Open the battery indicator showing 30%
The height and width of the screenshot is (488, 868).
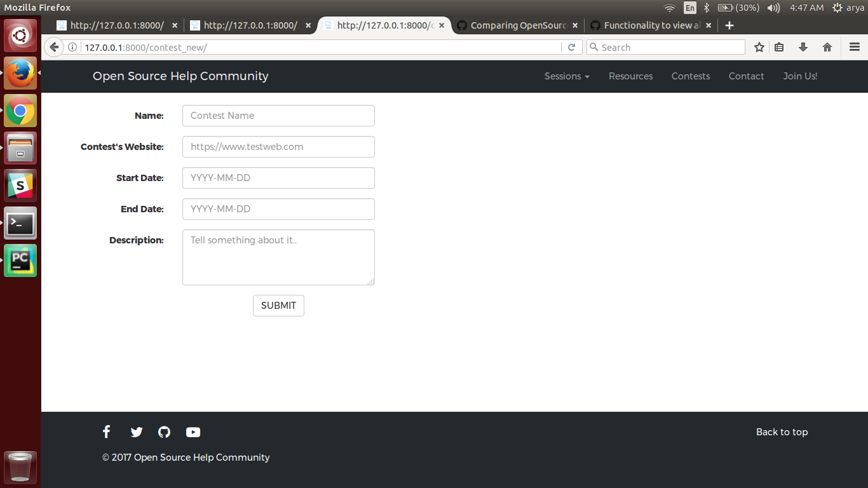(738, 8)
